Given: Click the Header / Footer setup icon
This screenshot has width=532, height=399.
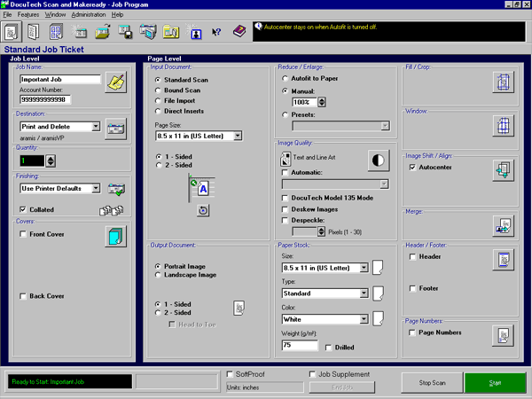Looking at the screenshot, I should (x=503, y=260).
